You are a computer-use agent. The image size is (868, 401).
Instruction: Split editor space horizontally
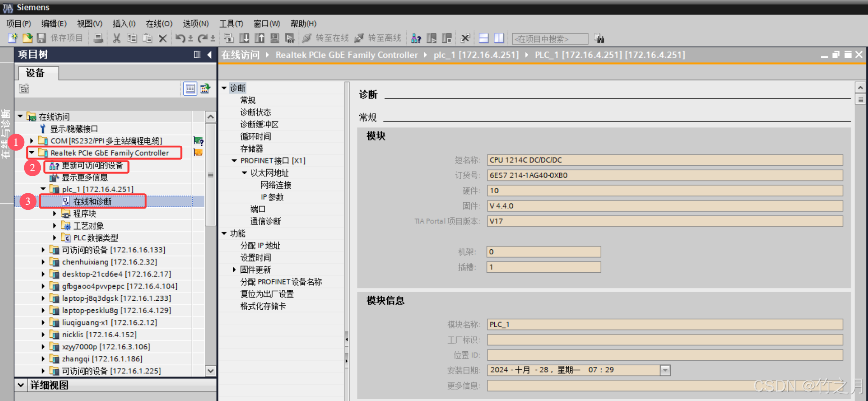click(484, 38)
